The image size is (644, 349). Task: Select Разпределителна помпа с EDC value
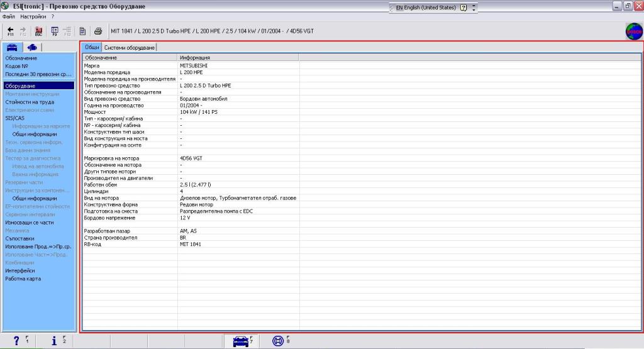tap(216, 211)
